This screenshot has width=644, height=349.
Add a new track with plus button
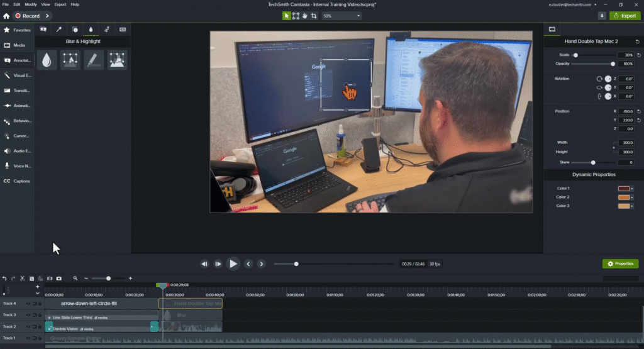point(37,287)
